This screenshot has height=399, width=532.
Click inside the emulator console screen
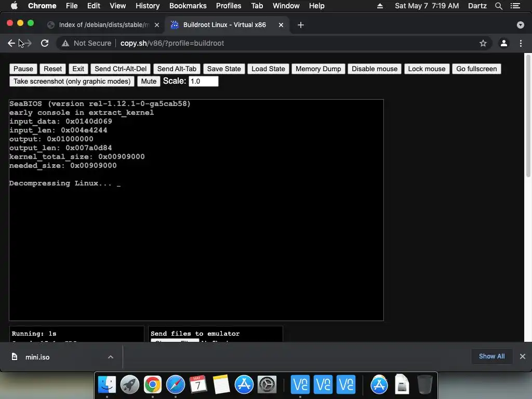click(196, 210)
